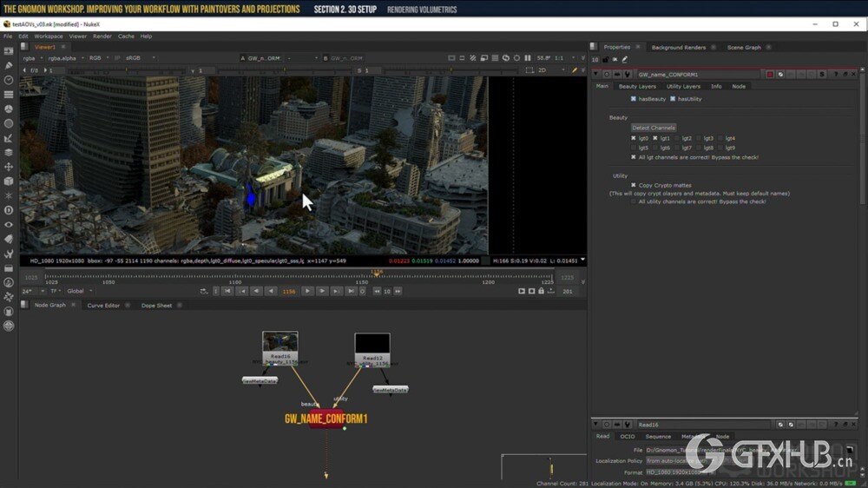
Task: Open the Views nodes toolbar menu
Action: pos(9,225)
